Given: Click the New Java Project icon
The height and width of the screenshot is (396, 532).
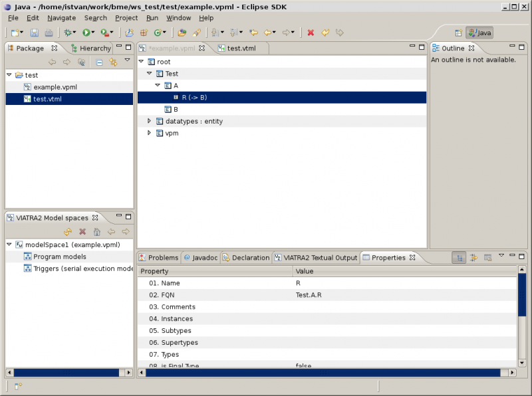Looking at the screenshot, I should point(129,33).
